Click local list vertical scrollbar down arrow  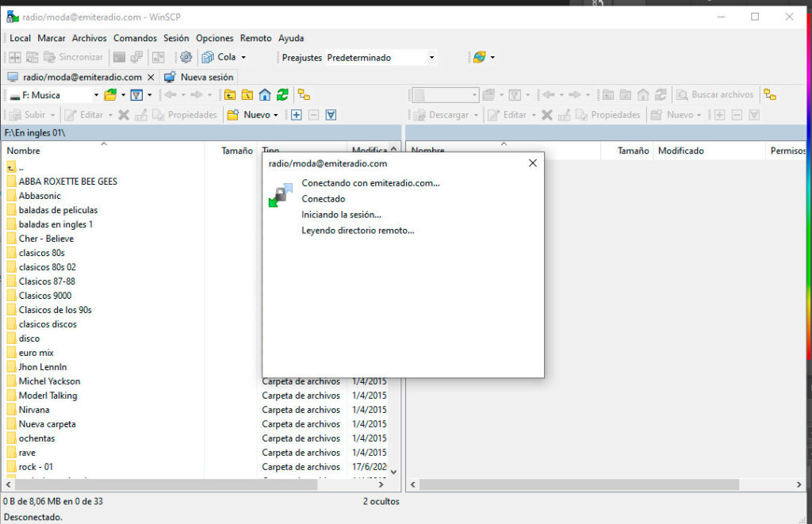click(x=393, y=472)
